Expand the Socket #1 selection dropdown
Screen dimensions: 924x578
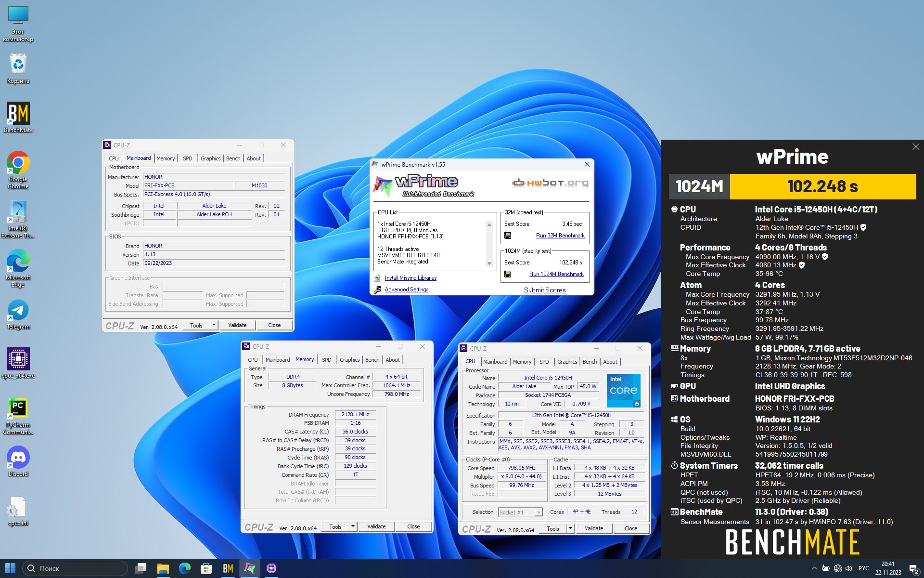539,512
